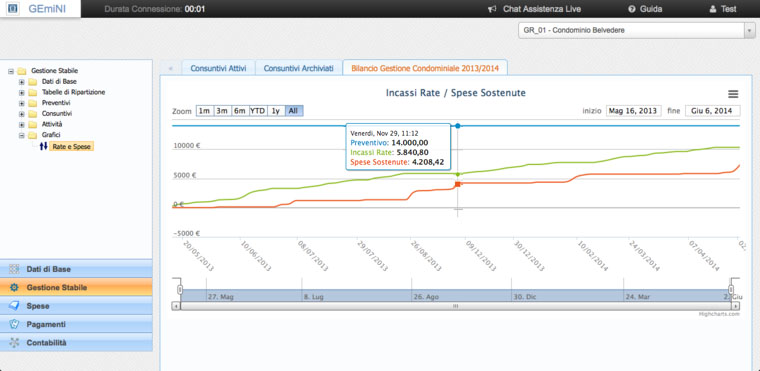Screen dimensions: 760x371
Task: Click the Preventivi folder icon
Action: (x=32, y=103)
